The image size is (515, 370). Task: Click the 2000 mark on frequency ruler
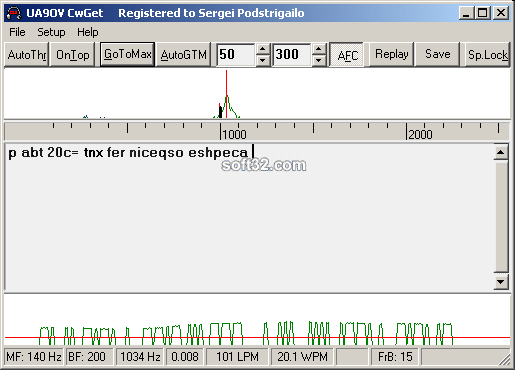[x=420, y=135]
